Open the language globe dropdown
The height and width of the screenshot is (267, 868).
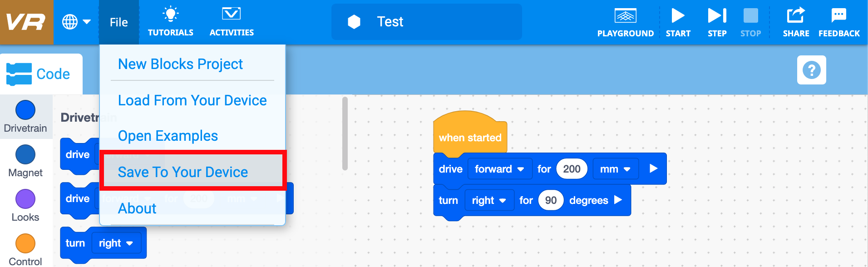76,21
